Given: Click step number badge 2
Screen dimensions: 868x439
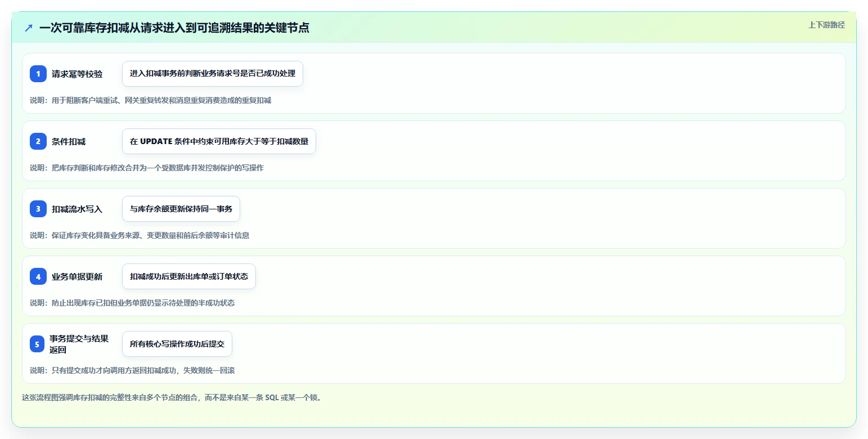Looking at the screenshot, I should click(38, 141).
